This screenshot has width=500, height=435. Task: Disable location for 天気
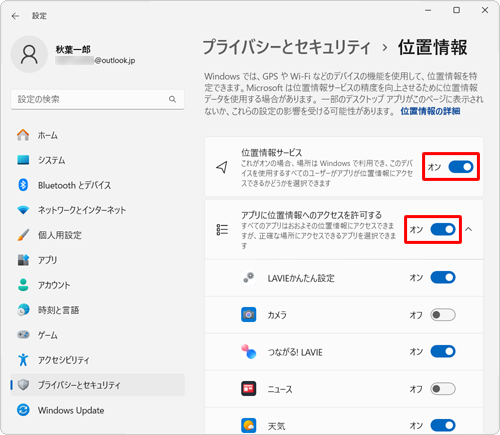pos(443,425)
